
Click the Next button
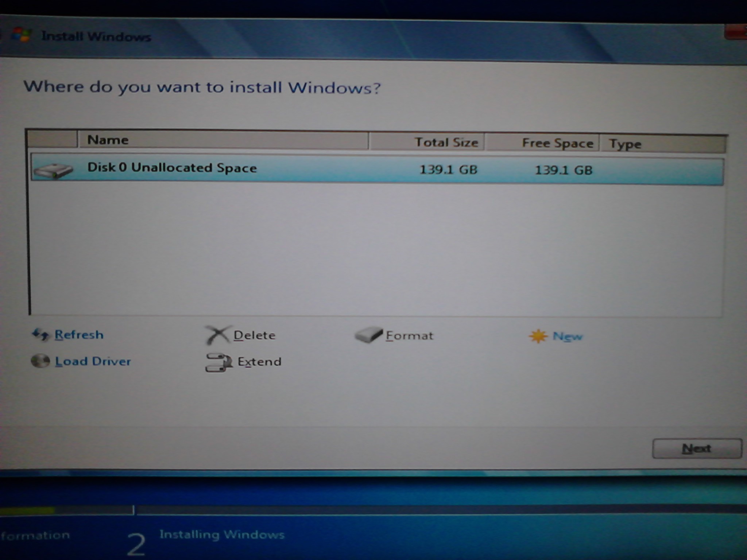click(x=697, y=448)
